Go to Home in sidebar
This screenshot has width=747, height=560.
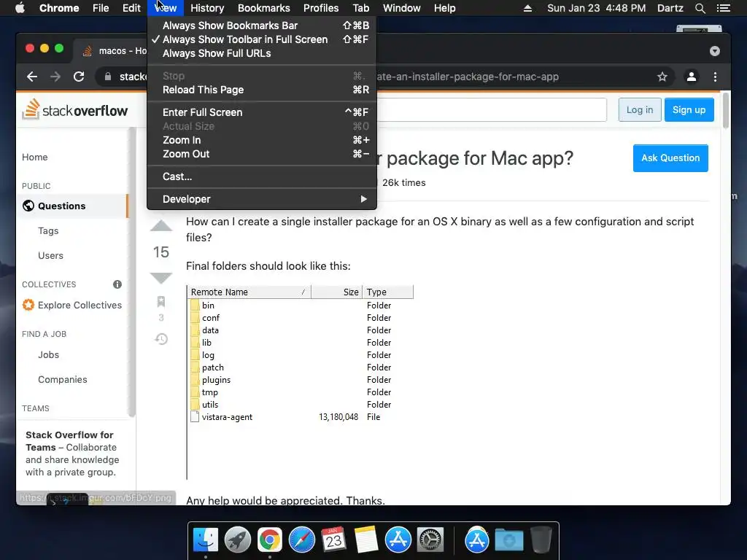point(35,157)
